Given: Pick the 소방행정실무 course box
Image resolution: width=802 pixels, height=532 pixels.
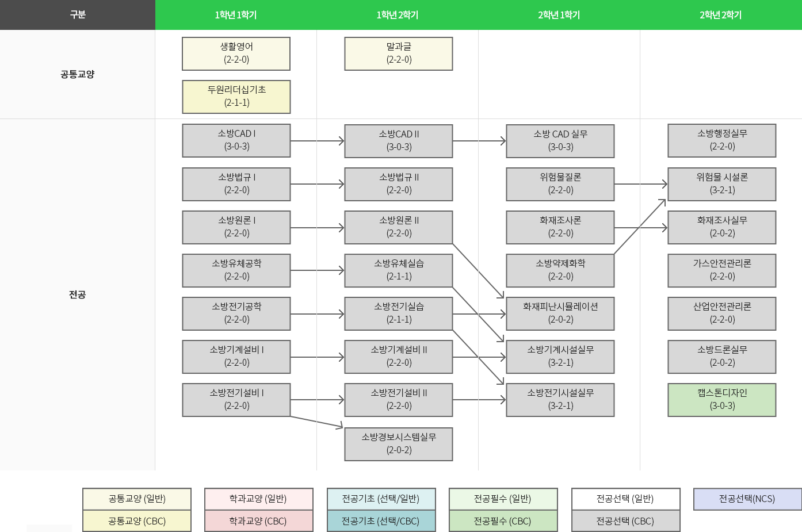Looking at the screenshot, I should [x=722, y=140].
